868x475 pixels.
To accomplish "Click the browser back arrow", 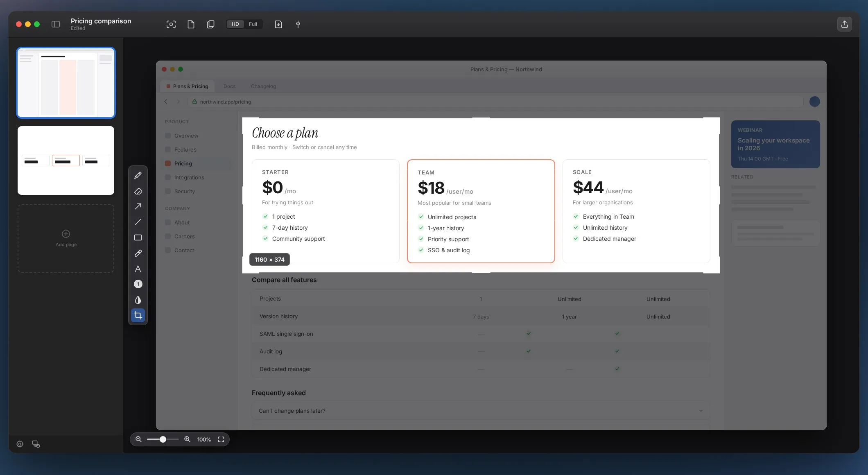I will [166, 102].
